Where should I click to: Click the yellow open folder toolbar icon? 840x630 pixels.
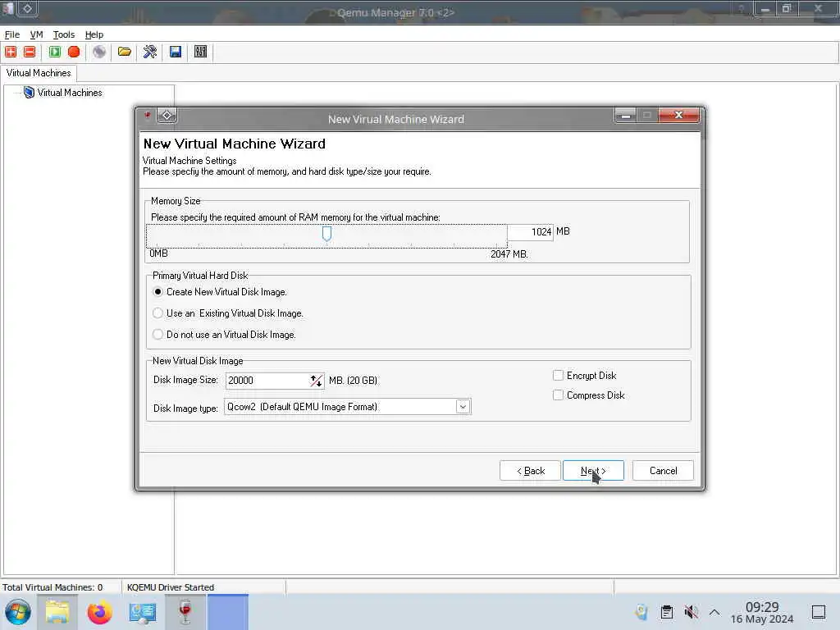[x=125, y=52]
